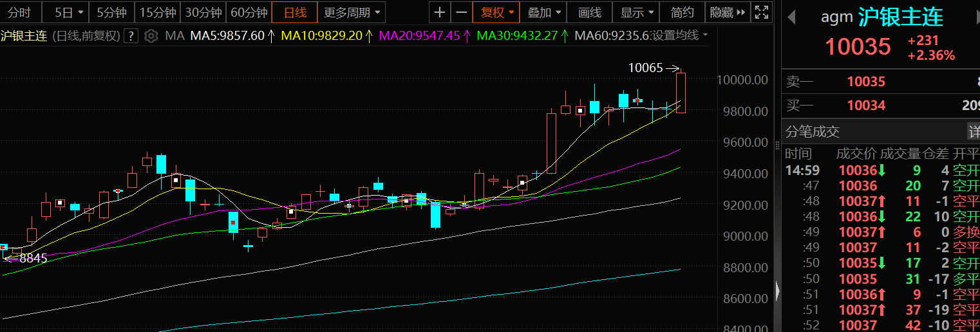Collapse side panel using the splitter arrow

(x=777, y=291)
